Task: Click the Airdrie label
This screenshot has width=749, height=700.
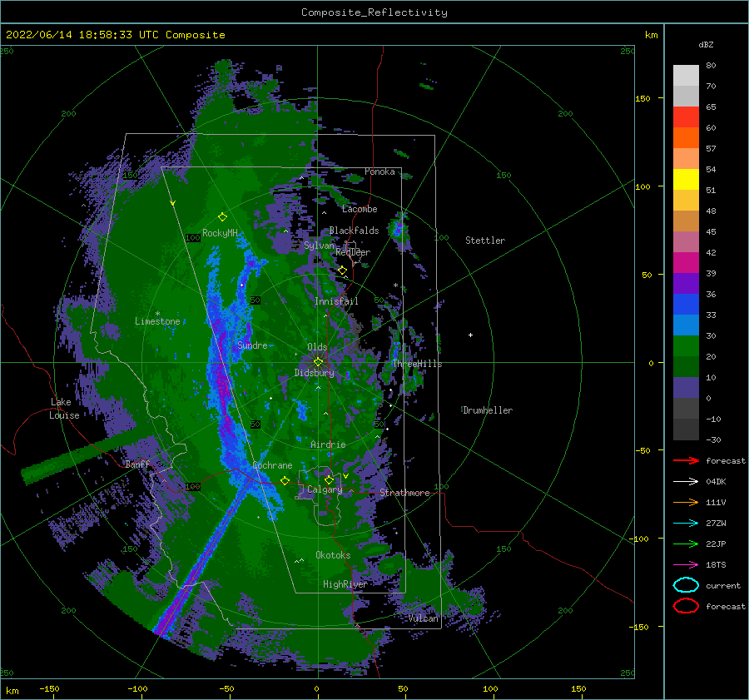Action: coord(328,444)
